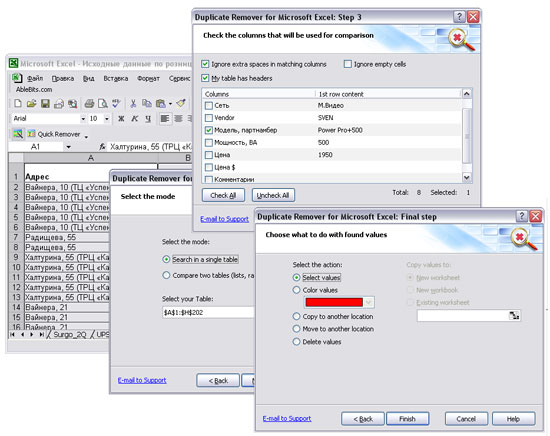Click the Save floppy disk icon
The height and width of the screenshot is (436, 550).
point(45,103)
